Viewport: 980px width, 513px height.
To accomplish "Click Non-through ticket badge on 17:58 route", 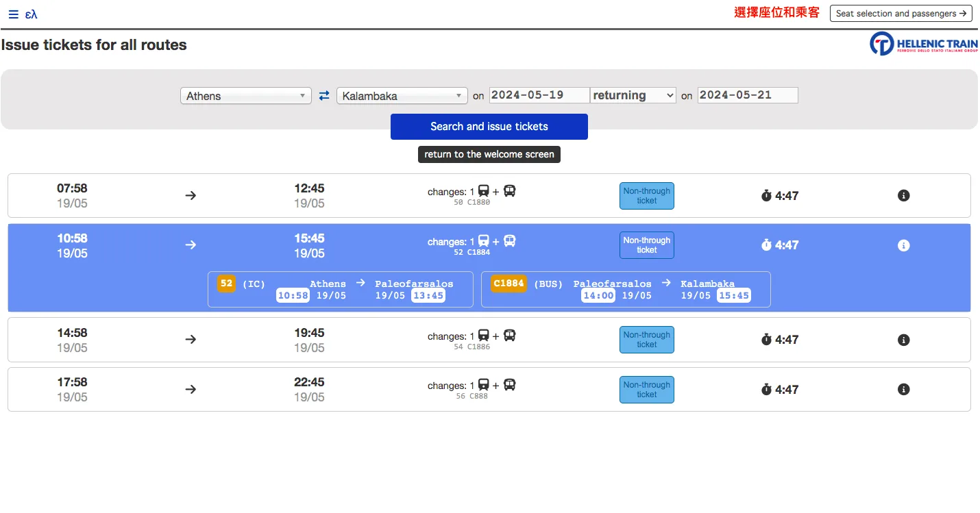I will click(646, 390).
